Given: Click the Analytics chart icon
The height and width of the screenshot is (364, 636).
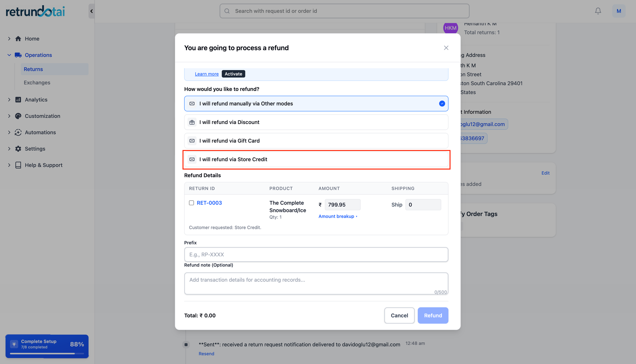Looking at the screenshot, I should tap(18, 100).
